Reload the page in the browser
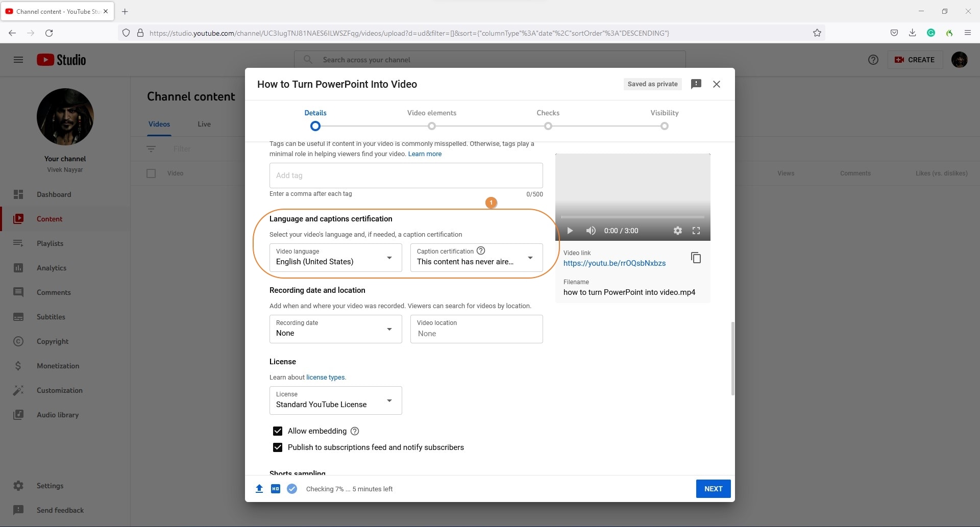This screenshot has width=980, height=527. (x=49, y=33)
